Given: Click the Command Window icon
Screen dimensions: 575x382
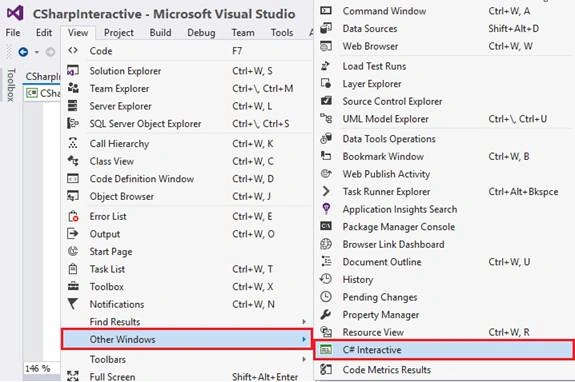Looking at the screenshot, I should click(x=326, y=11).
